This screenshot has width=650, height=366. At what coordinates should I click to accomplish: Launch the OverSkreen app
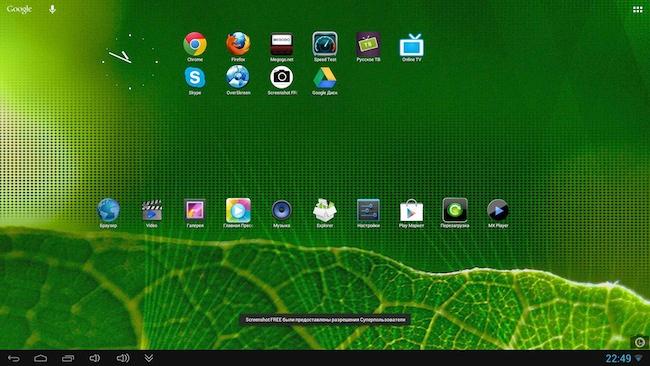coord(238,77)
